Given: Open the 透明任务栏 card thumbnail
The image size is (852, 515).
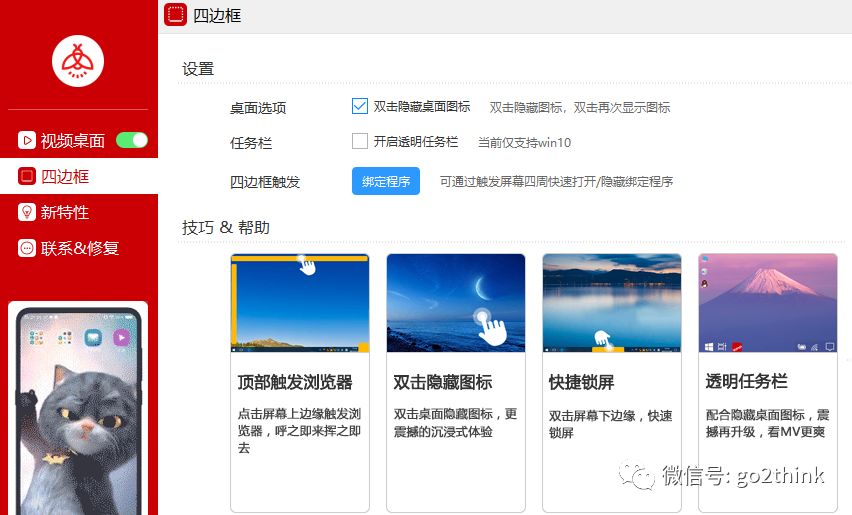Looking at the screenshot, I should pos(768,303).
